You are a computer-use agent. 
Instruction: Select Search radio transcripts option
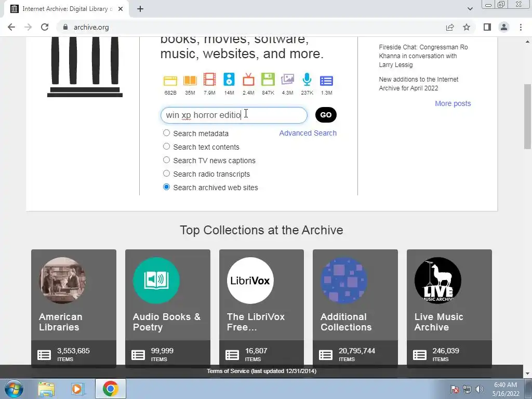[166, 174]
